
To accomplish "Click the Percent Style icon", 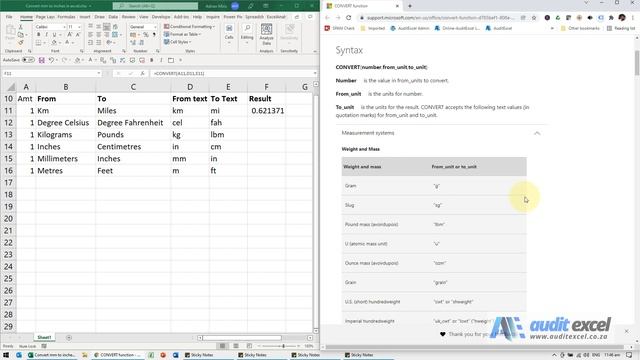I will [x=146, y=35].
